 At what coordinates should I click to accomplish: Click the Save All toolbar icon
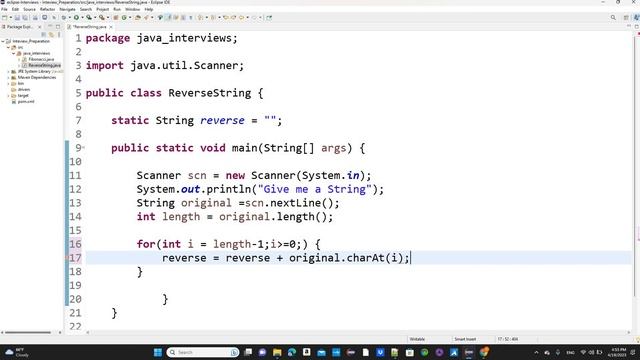pos(25,18)
